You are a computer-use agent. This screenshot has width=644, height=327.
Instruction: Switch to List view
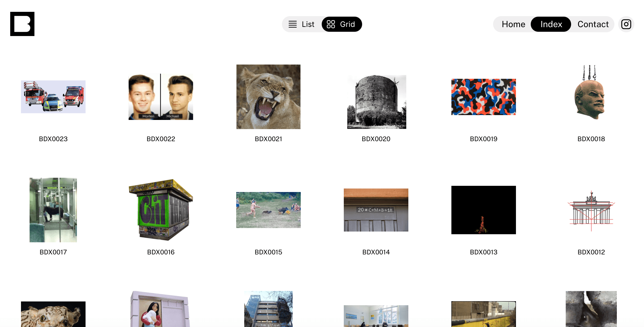click(302, 24)
